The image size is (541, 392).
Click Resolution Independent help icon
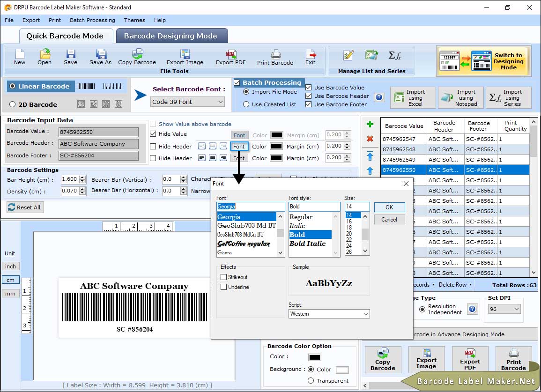click(x=472, y=309)
